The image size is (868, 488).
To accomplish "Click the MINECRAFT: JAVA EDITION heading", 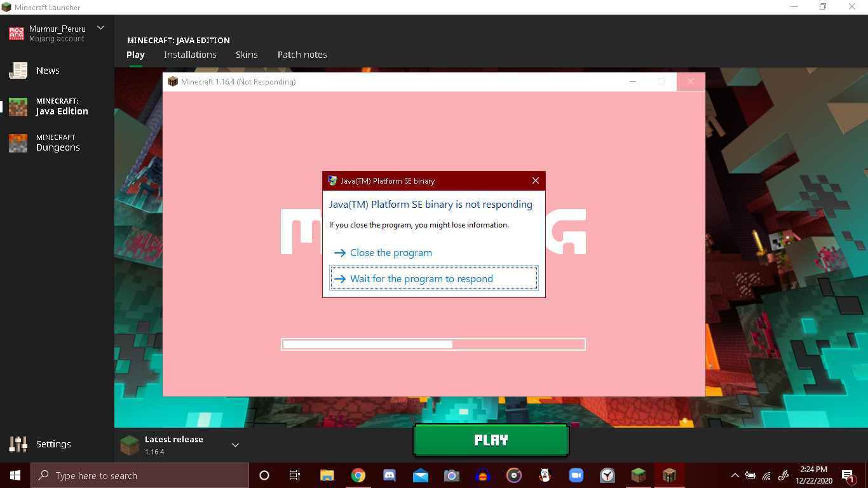I will click(x=179, y=40).
